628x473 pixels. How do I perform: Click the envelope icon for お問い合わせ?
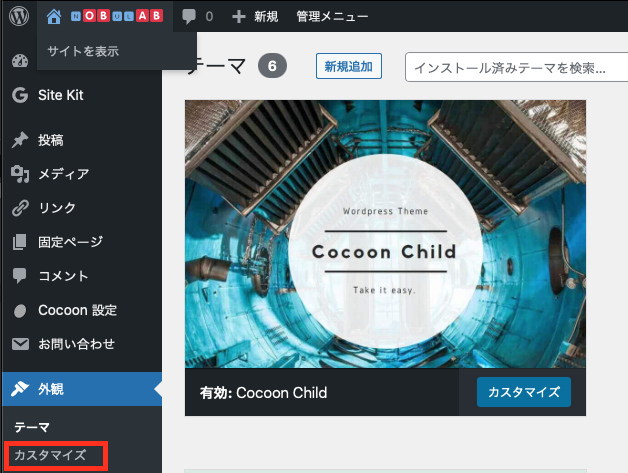coord(20,344)
